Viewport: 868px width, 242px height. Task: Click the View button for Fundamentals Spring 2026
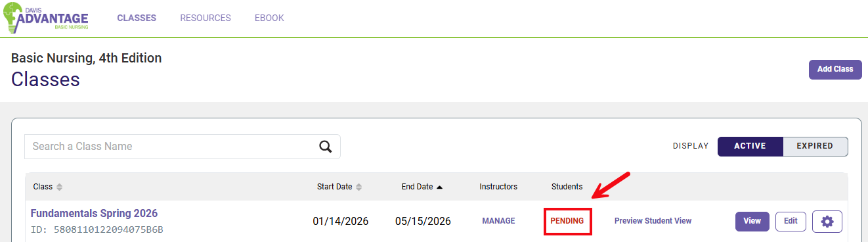coord(752,221)
